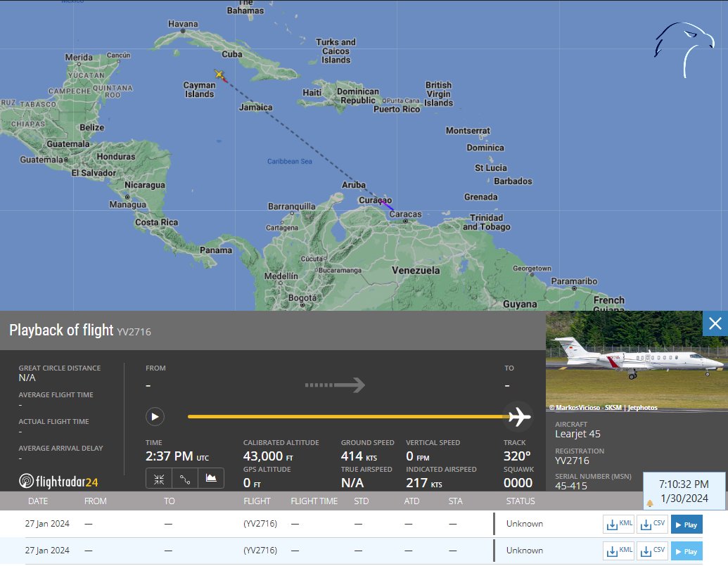The image size is (728, 566).
Task: Click the FROM column header in the table
Action: (95, 501)
